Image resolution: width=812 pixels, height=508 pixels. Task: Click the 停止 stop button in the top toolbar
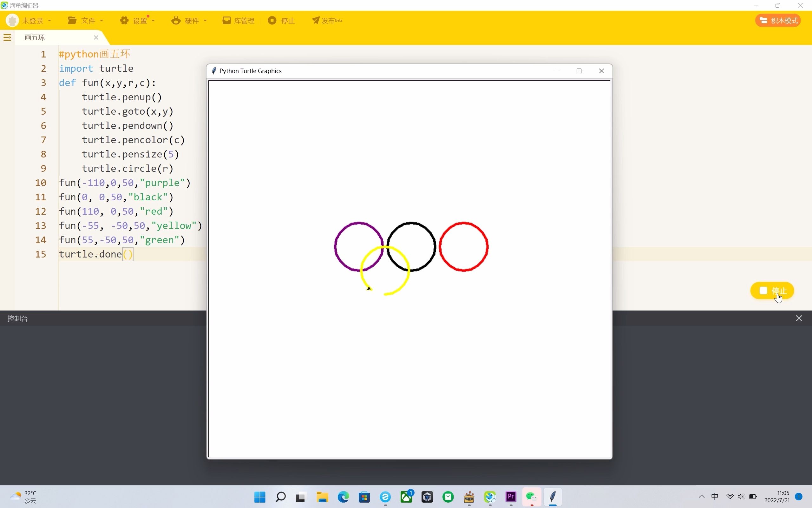tap(281, 21)
